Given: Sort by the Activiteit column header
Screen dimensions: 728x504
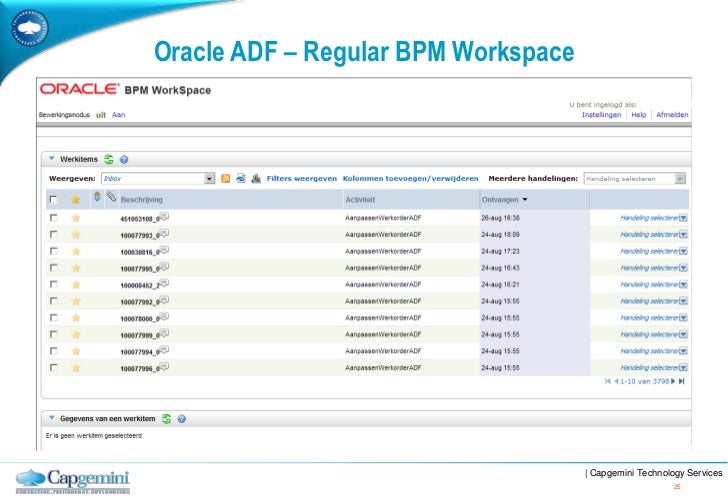Looking at the screenshot, I should (360, 200).
